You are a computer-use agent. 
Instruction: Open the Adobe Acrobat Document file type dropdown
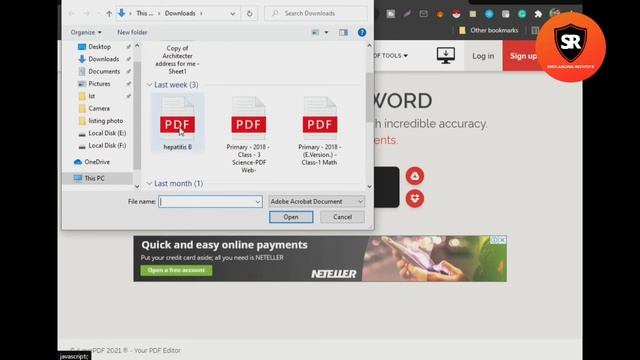[x=316, y=202]
